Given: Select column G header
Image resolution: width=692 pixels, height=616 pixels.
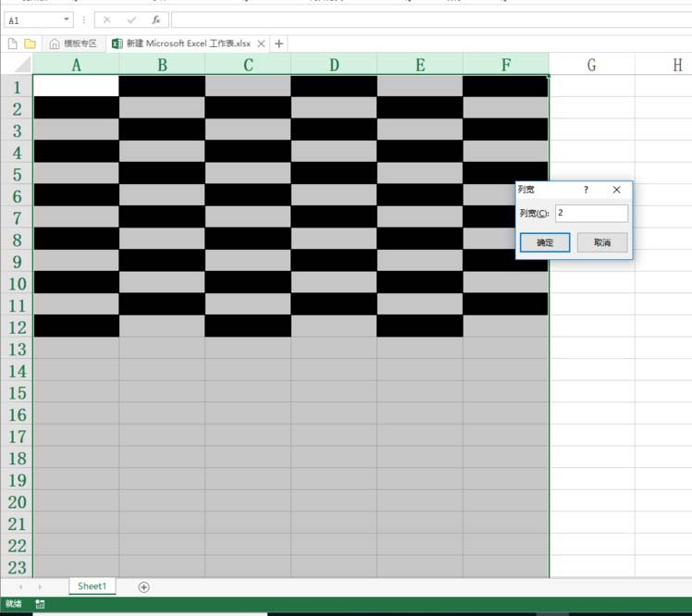Looking at the screenshot, I should point(591,65).
